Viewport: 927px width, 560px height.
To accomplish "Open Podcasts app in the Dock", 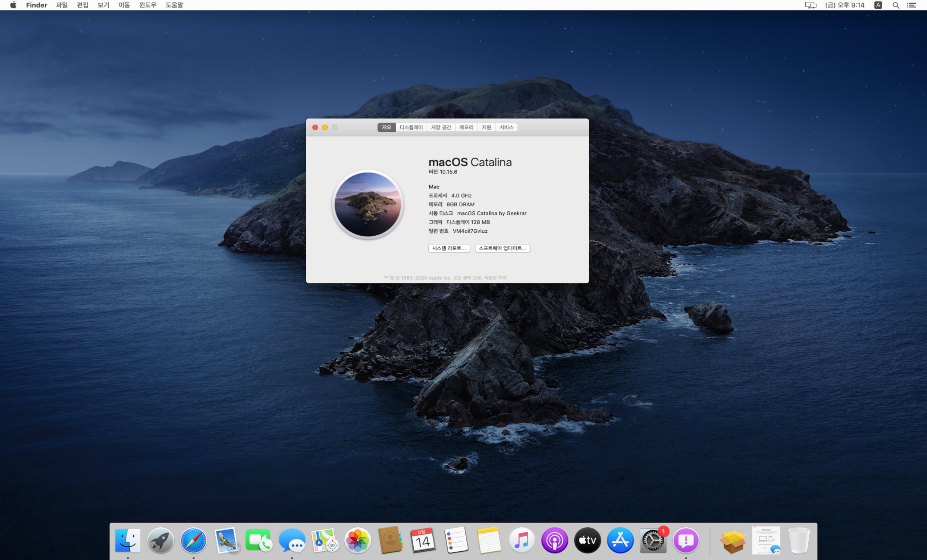I will [555, 540].
